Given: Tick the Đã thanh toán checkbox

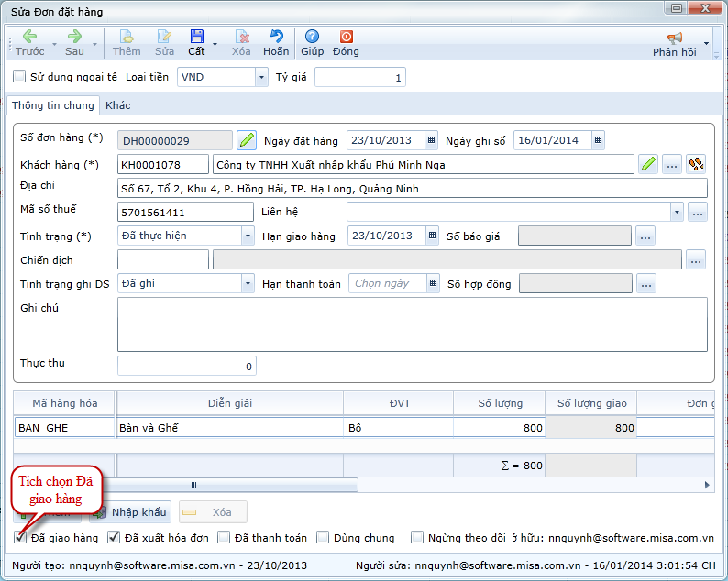Looking at the screenshot, I should click(x=225, y=538).
